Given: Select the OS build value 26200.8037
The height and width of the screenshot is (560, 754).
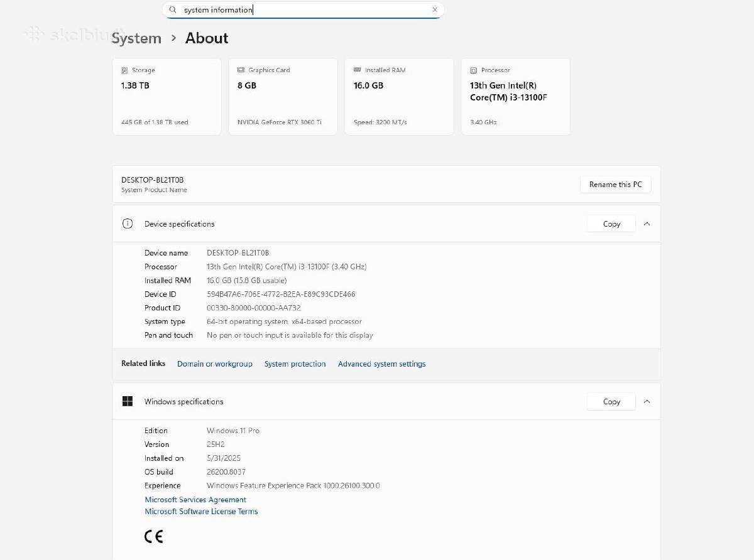Looking at the screenshot, I should point(226,472).
